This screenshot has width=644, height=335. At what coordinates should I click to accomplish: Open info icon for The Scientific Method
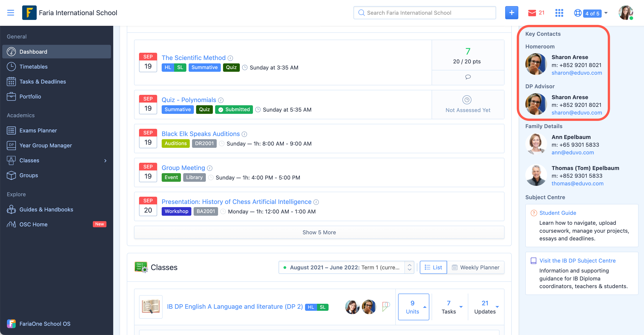coord(230,58)
